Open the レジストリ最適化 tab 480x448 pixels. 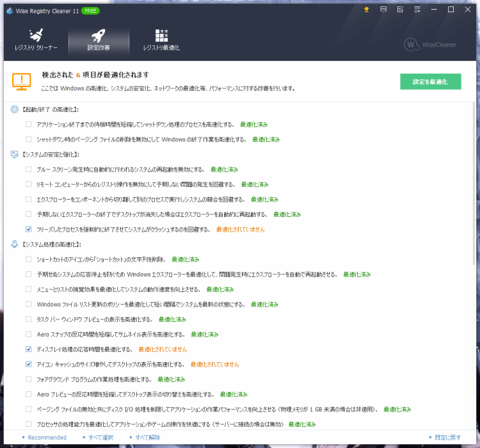[161, 40]
